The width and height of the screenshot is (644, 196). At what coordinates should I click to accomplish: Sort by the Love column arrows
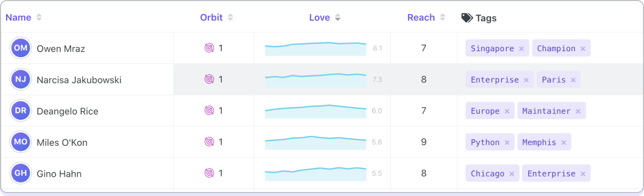point(337,18)
